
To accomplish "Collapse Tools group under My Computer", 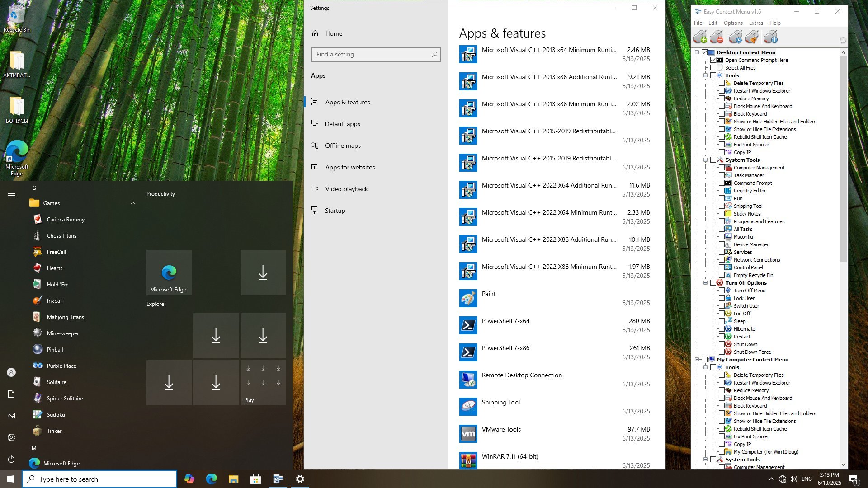I will pyautogui.click(x=705, y=367).
